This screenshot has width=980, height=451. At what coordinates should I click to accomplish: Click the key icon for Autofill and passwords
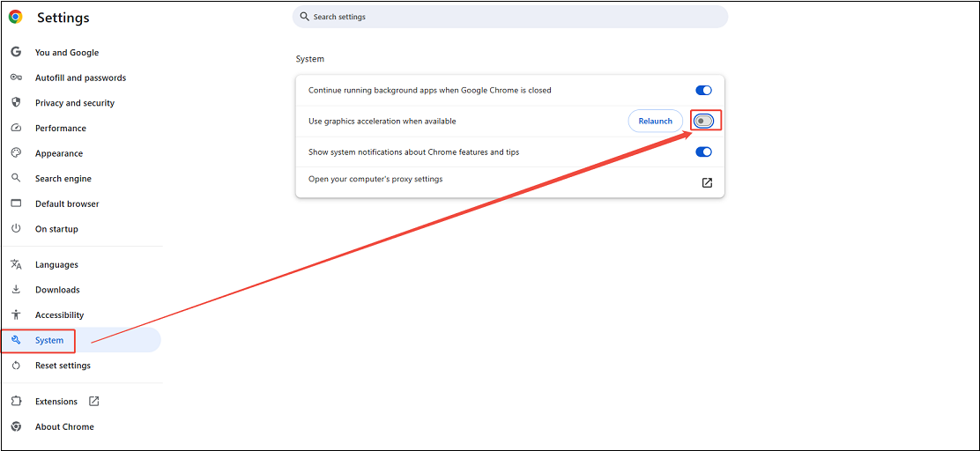coord(16,78)
